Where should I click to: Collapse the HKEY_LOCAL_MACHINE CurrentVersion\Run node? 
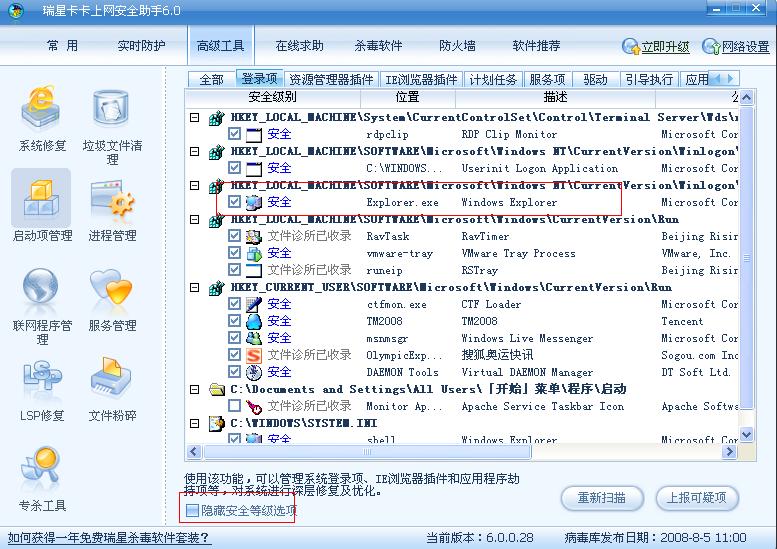195,220
